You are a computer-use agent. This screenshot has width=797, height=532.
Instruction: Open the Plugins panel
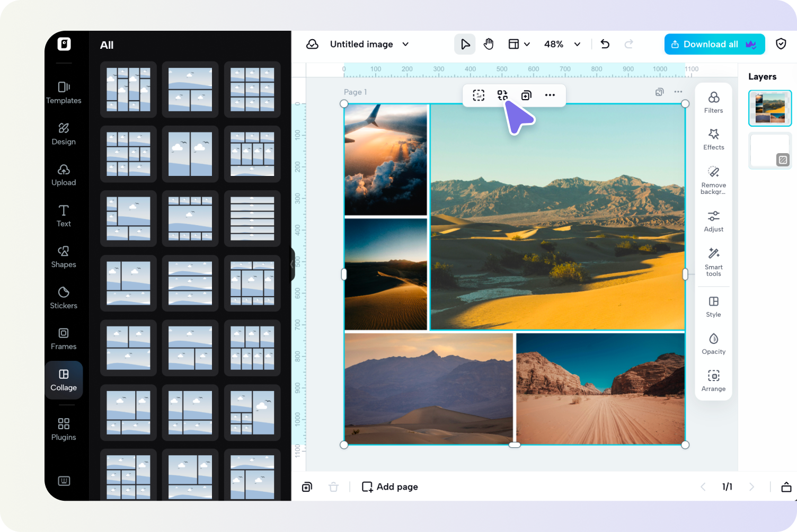tap(64, 430)
